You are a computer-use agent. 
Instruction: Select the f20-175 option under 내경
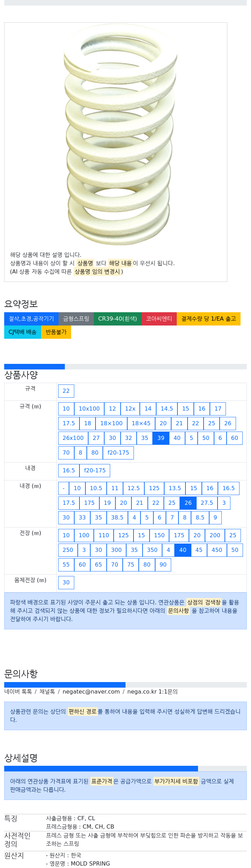(x=95, y=471)
